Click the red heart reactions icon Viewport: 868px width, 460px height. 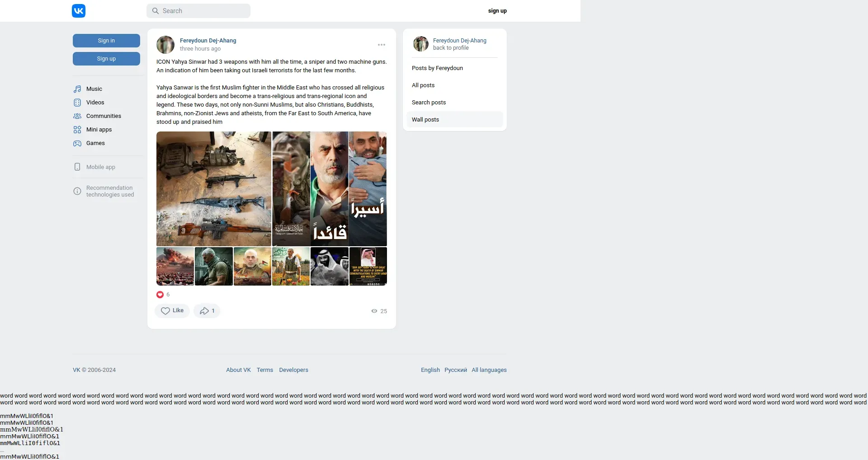pos(160,295)
